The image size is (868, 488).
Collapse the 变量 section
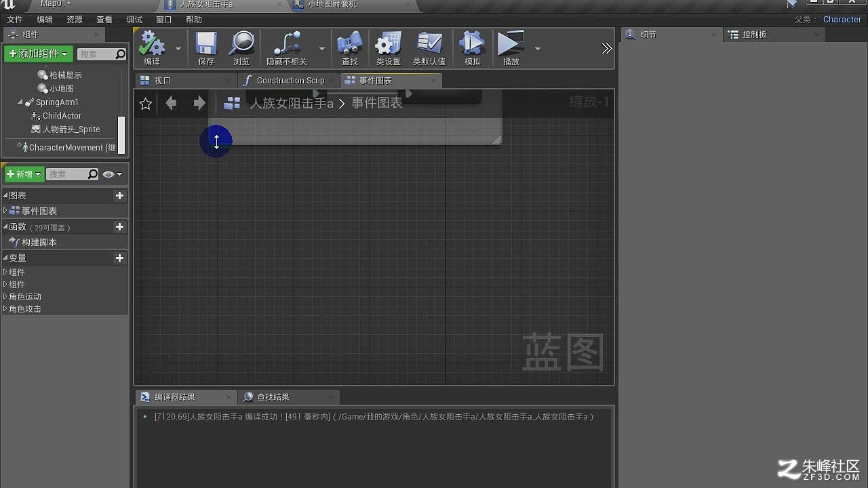pos(5,258)
